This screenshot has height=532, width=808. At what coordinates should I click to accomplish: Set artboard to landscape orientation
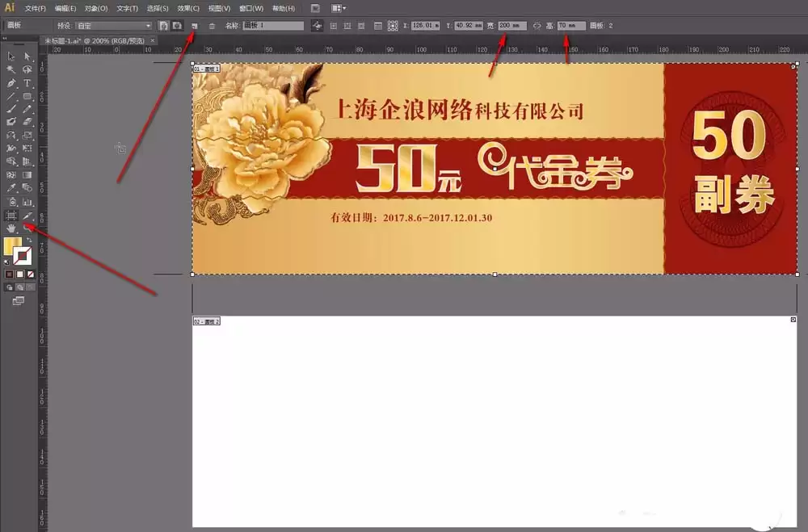point(177,25)
